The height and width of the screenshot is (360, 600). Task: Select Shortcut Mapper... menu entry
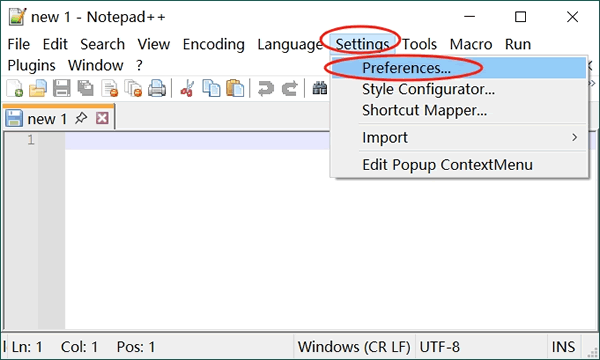point(459,110)
